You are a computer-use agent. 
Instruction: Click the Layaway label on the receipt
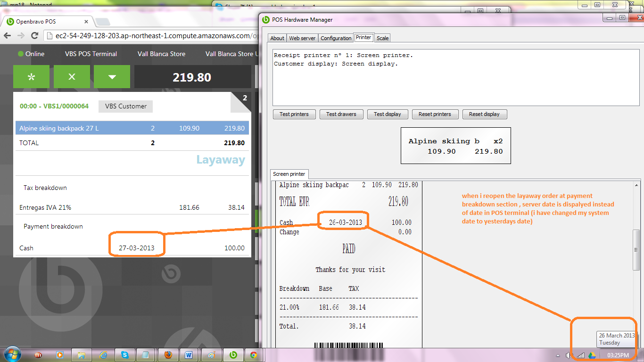[x=221, y=160]
